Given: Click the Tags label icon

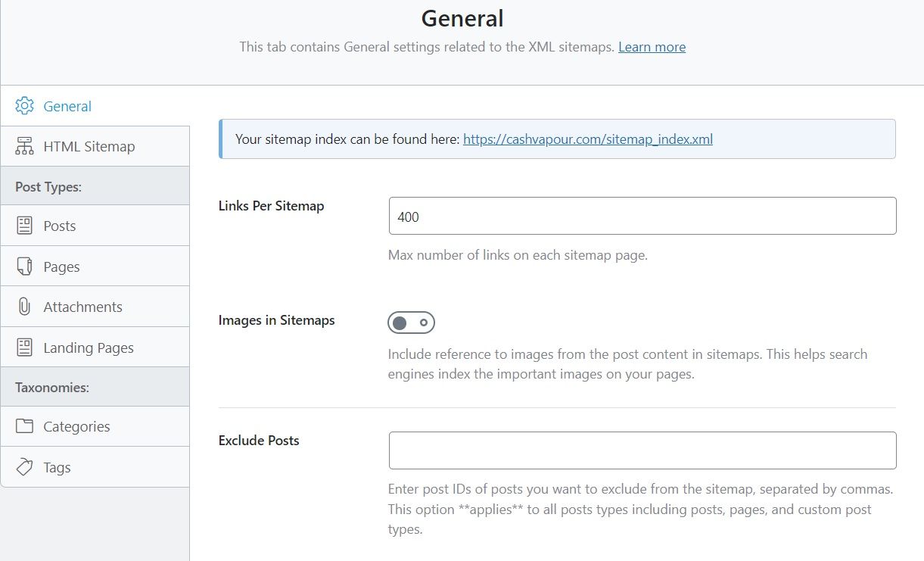Looking at the screenshot, I should click(24, 467).
